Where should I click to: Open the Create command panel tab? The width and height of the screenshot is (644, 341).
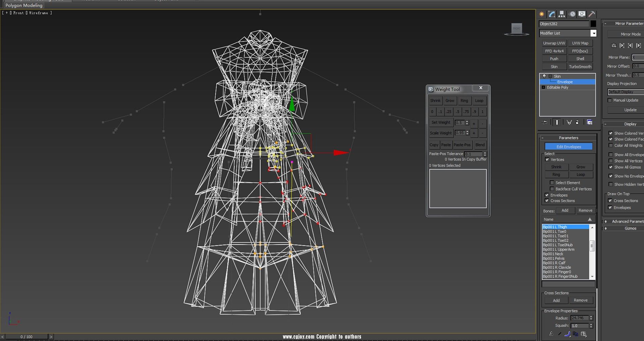[542, 14]
